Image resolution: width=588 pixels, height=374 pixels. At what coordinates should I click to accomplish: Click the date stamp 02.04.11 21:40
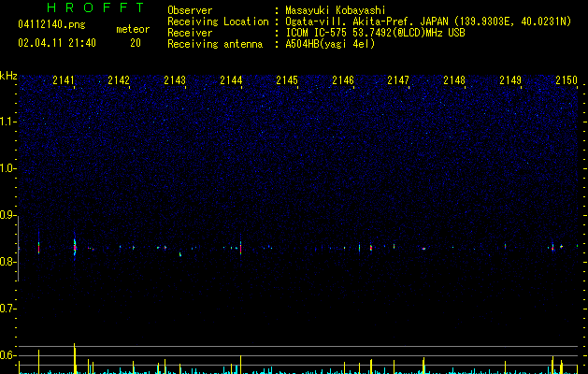(57, 42)
